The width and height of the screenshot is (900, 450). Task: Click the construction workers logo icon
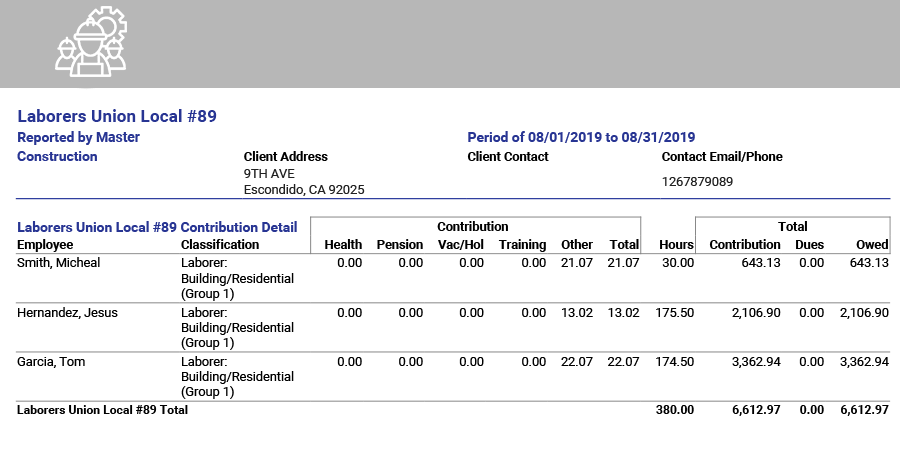coord(91,42)
